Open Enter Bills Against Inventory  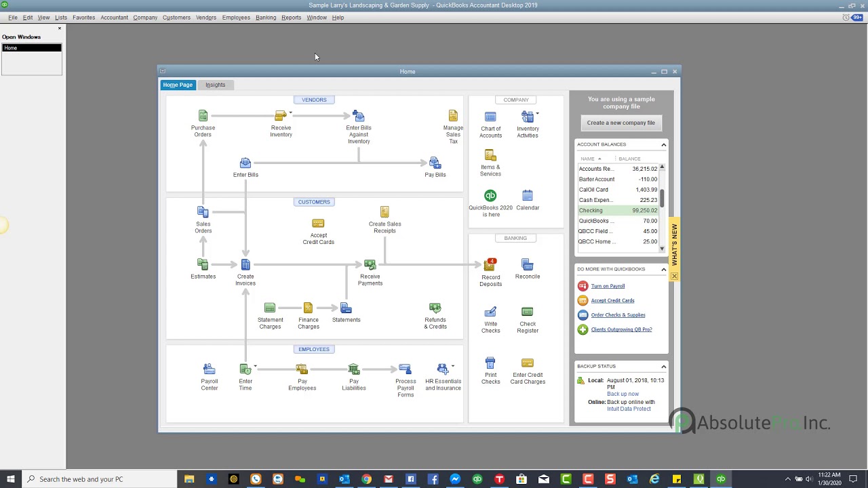tap(359, 116)
